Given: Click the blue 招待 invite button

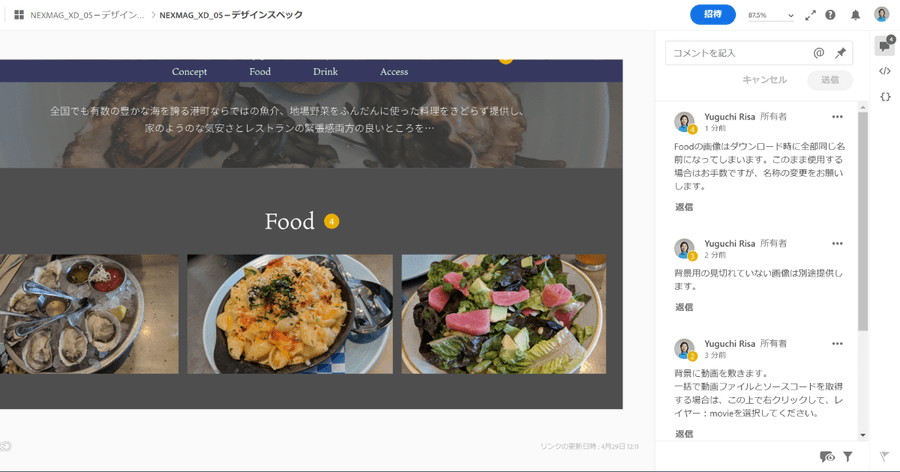Looking at the screenshot, I should coord(712,14).
